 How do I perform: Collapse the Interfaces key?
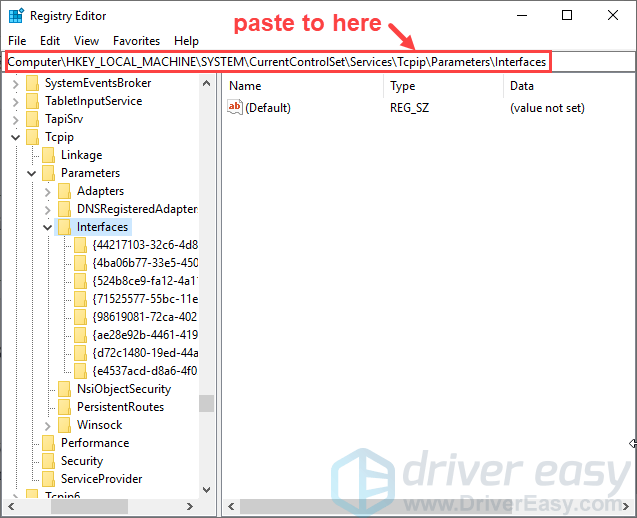[48, 227]
